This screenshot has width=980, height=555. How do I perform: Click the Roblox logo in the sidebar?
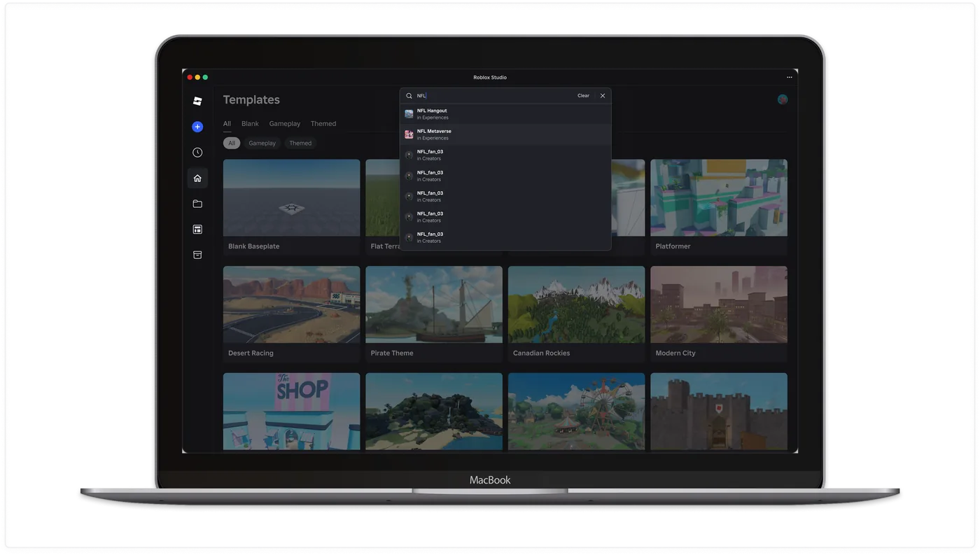point(197,101)
